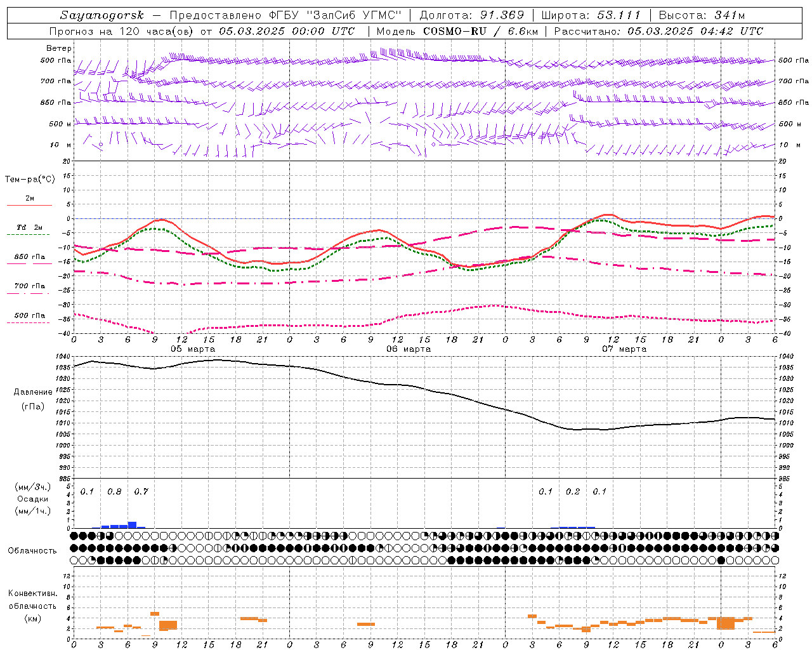Click the '10 м' wind level label on left axis

61,145
